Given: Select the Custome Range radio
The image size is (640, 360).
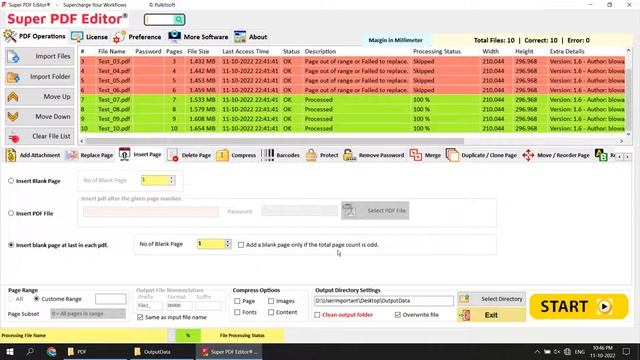Looking at the screenshot, I should click(36, 299).
